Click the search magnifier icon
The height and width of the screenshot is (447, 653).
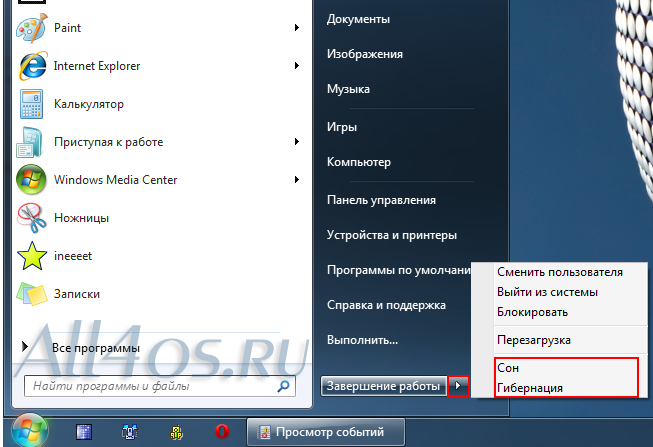pos(284,386)
